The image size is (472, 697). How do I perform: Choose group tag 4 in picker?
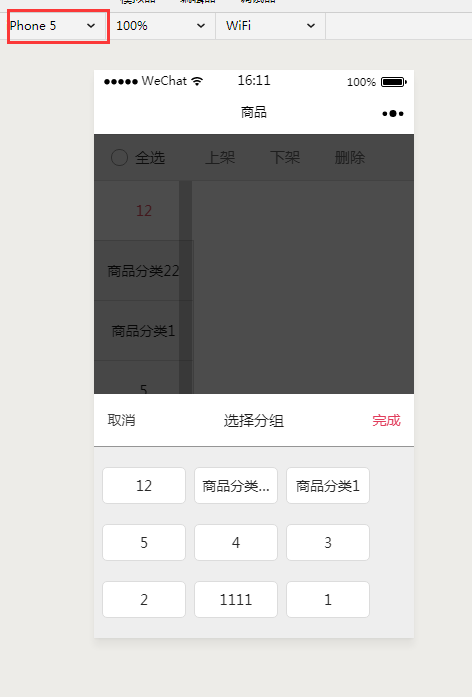pos(236,542)
